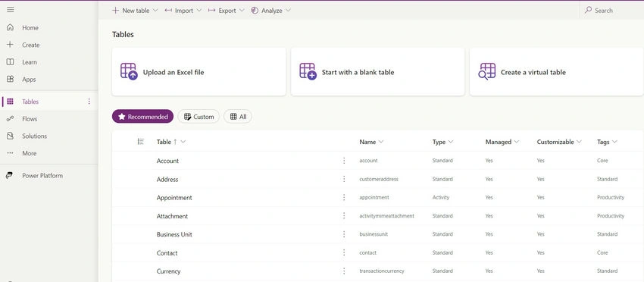Click the Start with a blank table icon
The image size is (644, 282).
tap(308, 71)
